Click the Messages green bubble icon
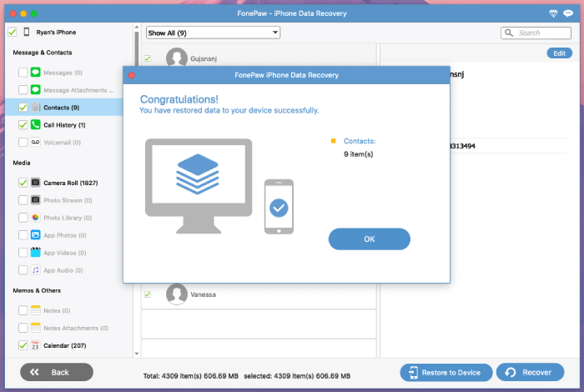The height and width of the screenshot is (392, 584). pos(35,73)
